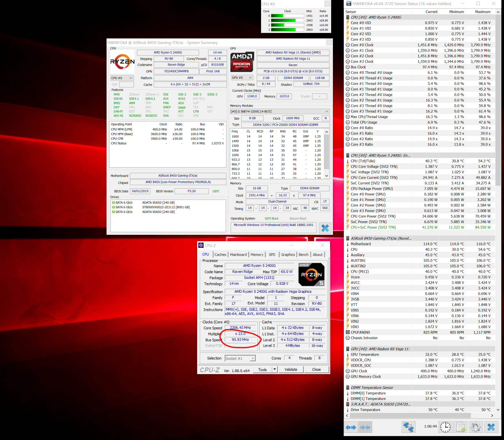Click the sensor window horizontal scrollbar
The height and width of the screenshot is (440, 504).
410,415
